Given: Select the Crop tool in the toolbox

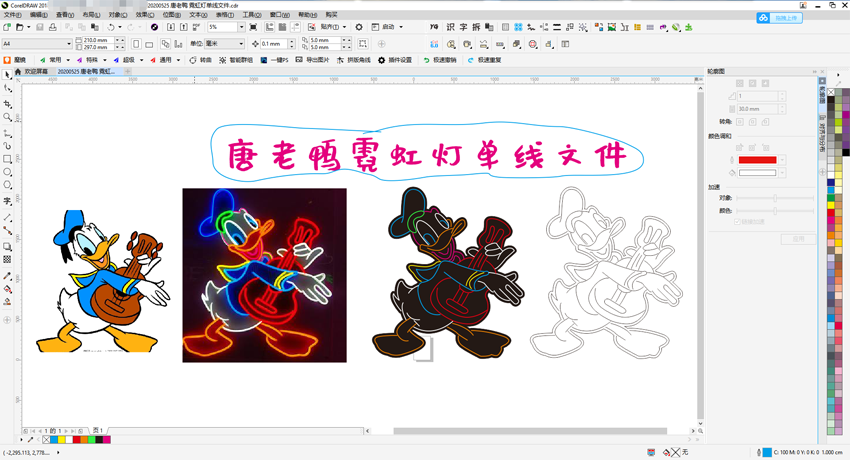Looking at the screenshot, I should (x=7, y=103).
